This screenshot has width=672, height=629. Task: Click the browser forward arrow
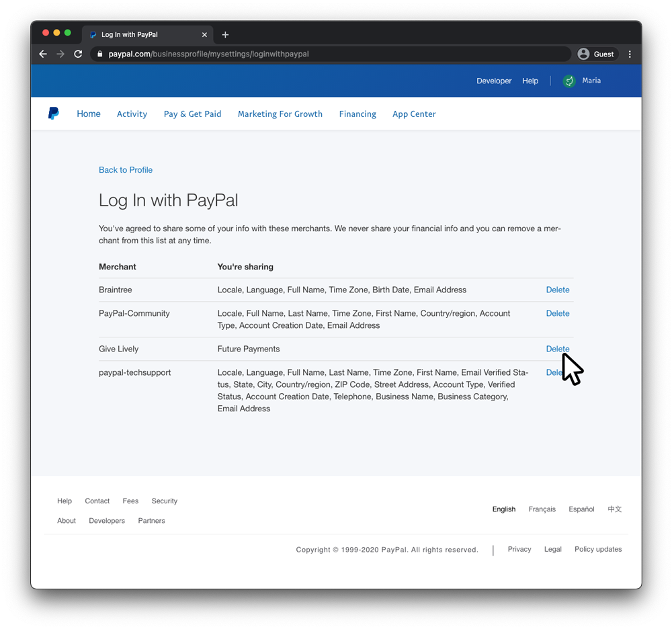click(x=60, y=54)
